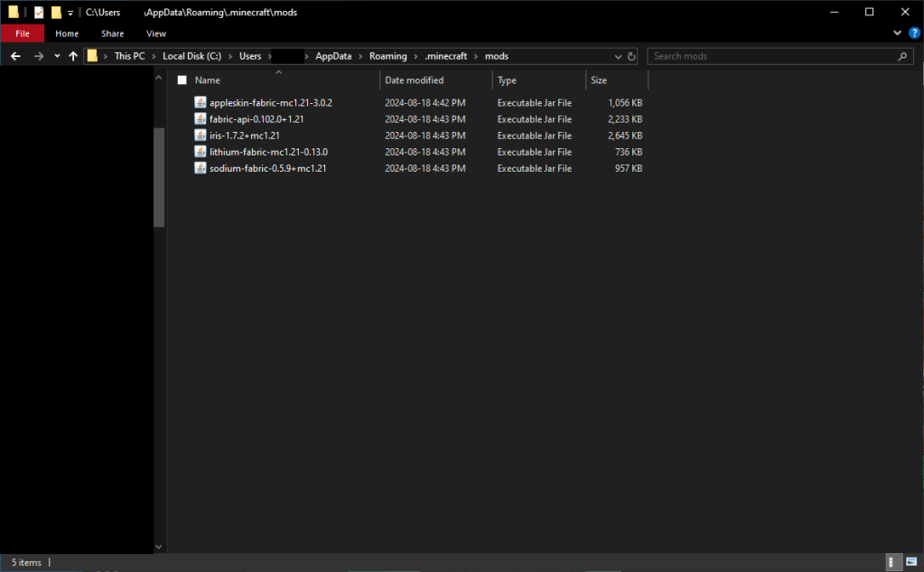Switch to details view layout

click(x=891, y=562)
